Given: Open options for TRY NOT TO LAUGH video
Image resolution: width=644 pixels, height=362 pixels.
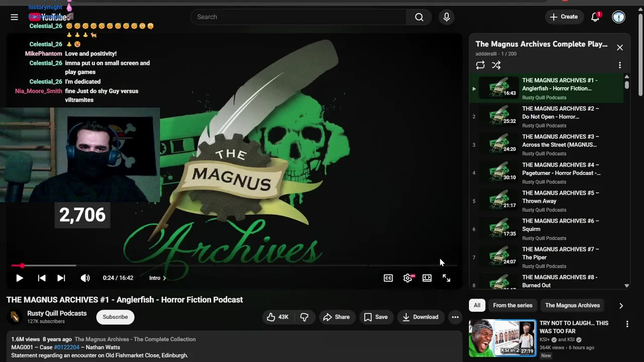Looking at the screenshot, I should 627,324.
